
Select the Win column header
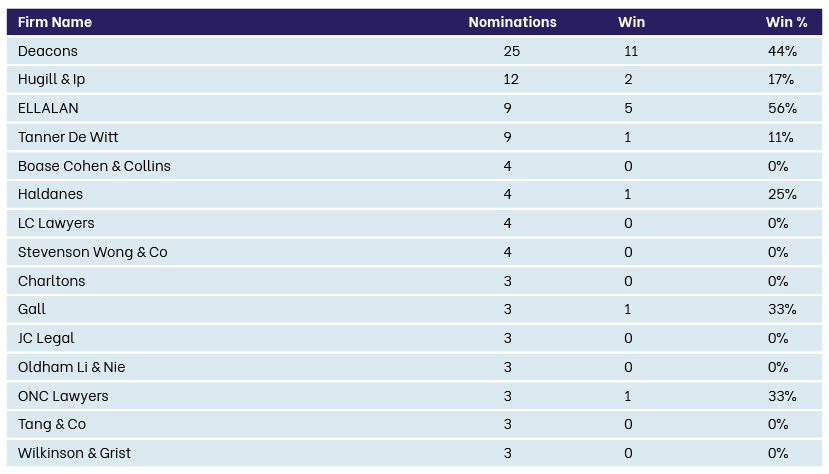pos(631,22)
